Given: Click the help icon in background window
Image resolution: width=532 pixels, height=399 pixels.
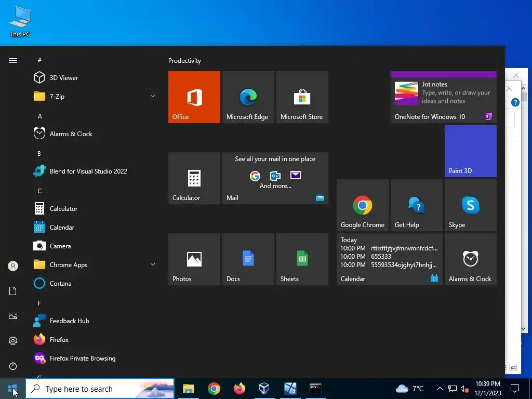Looking at the screenshot, I should [515, 102].
